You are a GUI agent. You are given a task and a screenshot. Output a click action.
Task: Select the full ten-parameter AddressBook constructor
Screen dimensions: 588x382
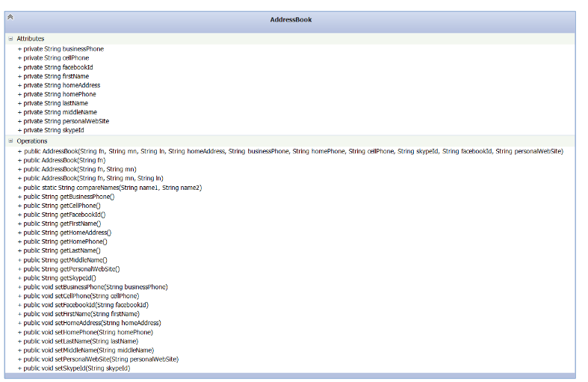[x=291, y=151]
